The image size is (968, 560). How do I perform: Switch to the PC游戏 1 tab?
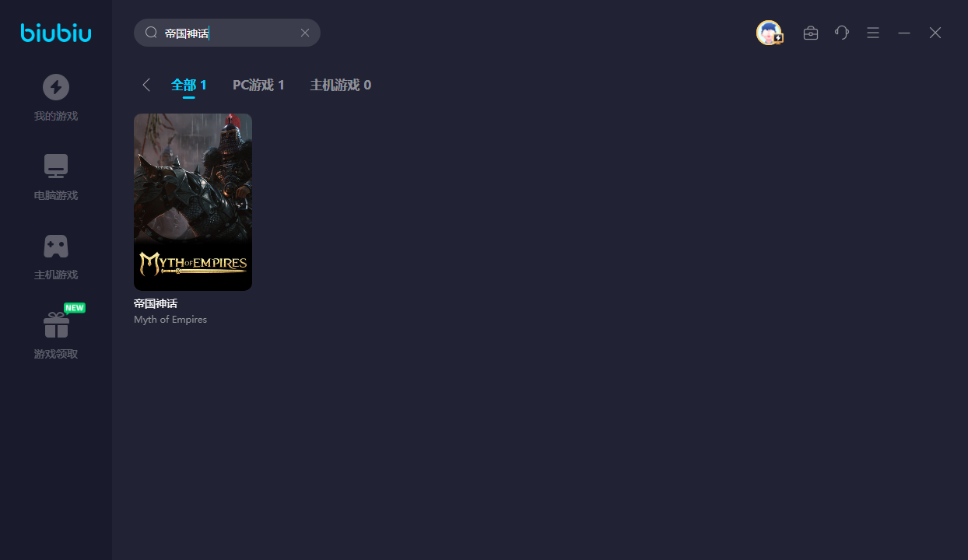coord(258,85)
